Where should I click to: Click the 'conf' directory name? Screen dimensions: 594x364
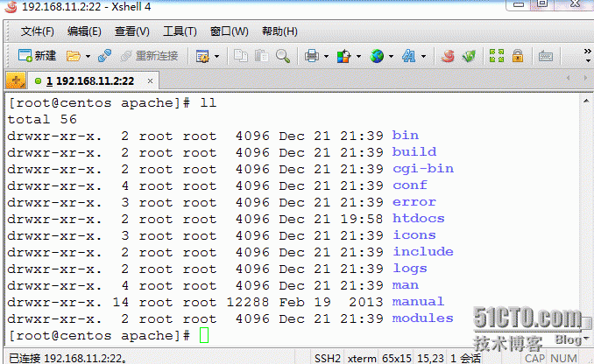tap(410, 185)
